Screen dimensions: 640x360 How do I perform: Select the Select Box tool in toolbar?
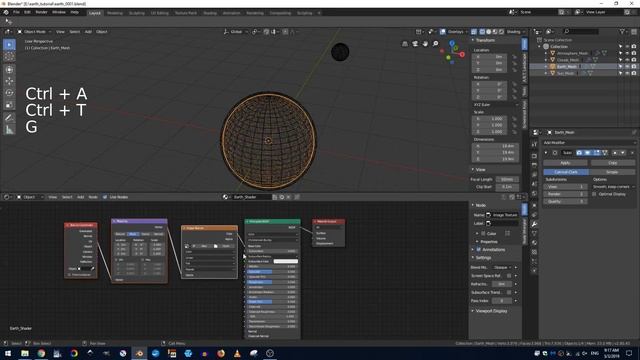[x=9, y=44]
